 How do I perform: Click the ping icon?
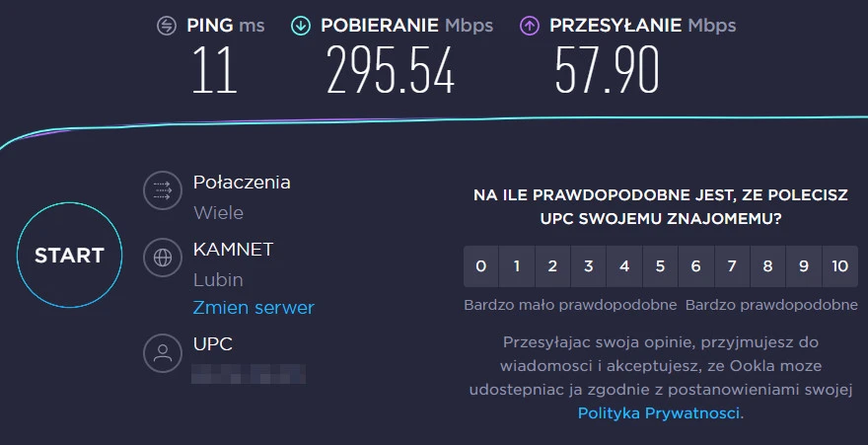click(x=167, y=26)
